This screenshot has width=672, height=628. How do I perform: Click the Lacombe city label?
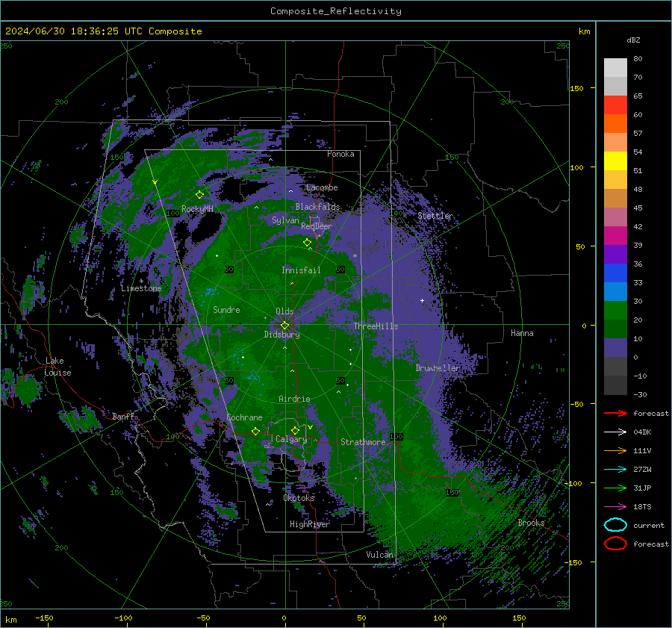pyautogui.click(x=322, y=187)
